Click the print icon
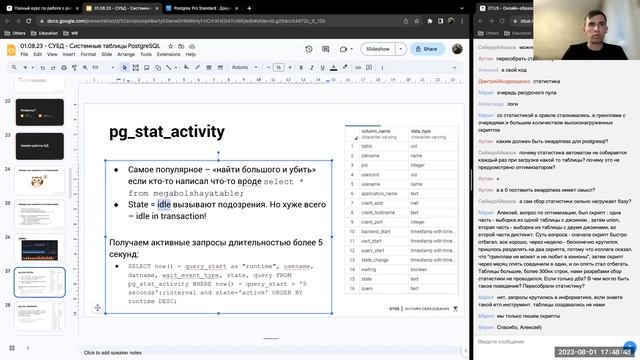This screenshot has width=640, height=360. click(x=64, y=67)
